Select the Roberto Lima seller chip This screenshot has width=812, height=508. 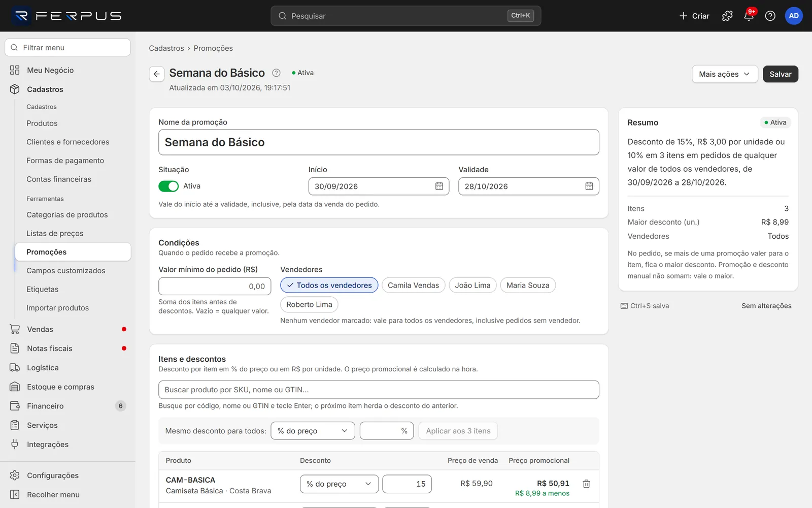coord(309,305)
